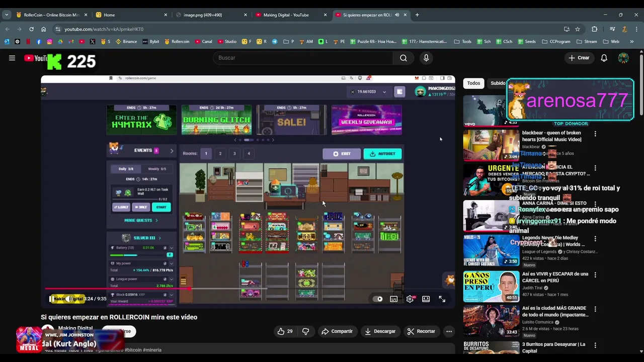Click the Compartir share button
Screen dimensions: 644x362
pos(337,331)
